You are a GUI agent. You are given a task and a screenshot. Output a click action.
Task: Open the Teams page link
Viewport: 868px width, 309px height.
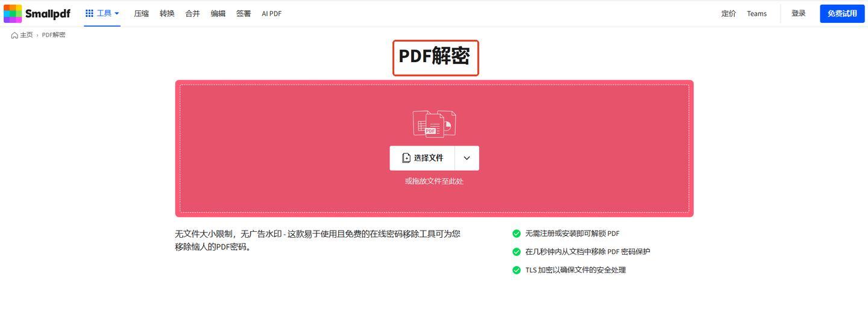(756, 13)
